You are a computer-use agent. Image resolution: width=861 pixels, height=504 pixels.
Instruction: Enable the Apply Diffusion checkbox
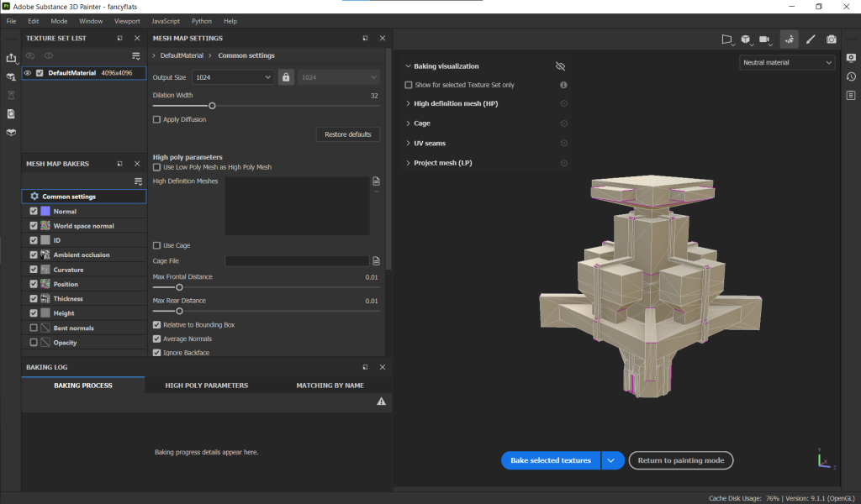click(156, 120)
